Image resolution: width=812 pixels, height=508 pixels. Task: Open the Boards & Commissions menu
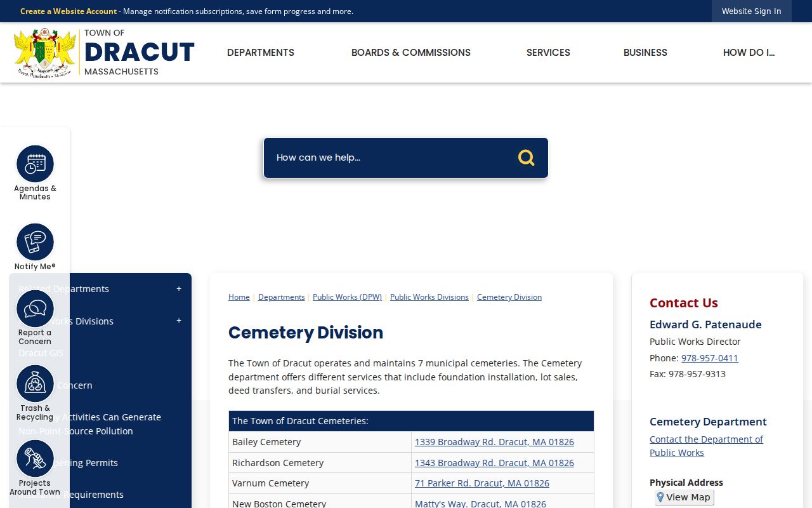411,53
